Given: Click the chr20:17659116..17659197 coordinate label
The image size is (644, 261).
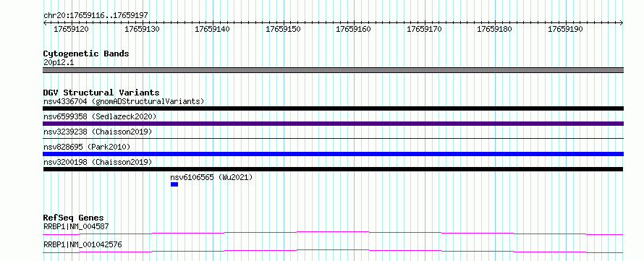Looking at the screenshot, I should tap(96, 16).
